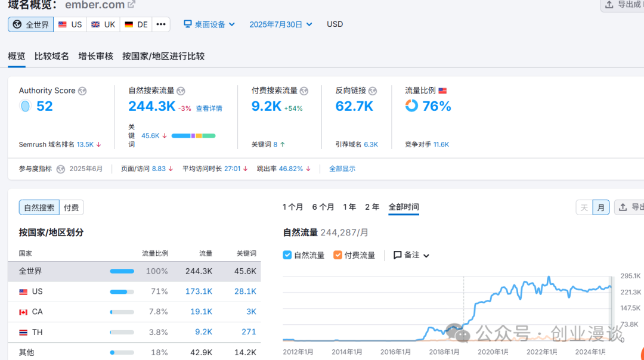Click the globe icon next to 参与度指标
Viewport: 644px width, 360px height.
(x=61, y=169)
